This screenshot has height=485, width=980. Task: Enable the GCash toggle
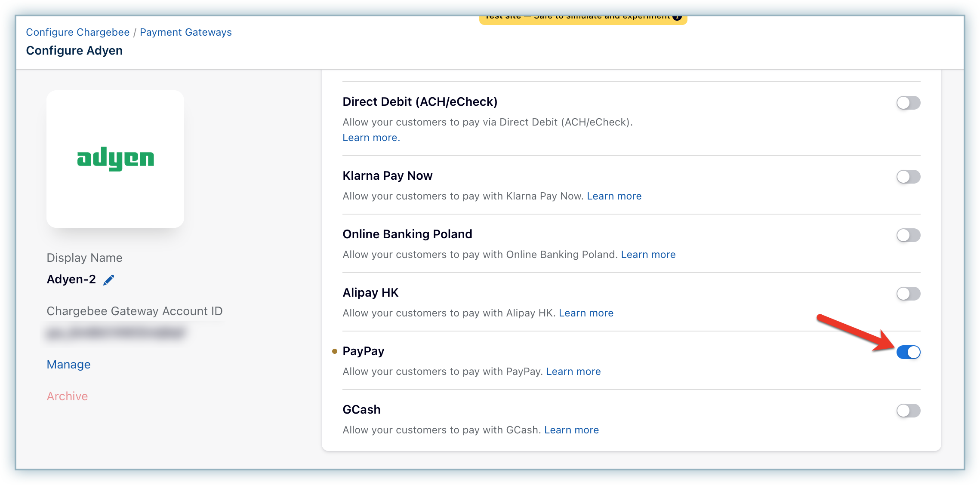click(x=908, y=411)
